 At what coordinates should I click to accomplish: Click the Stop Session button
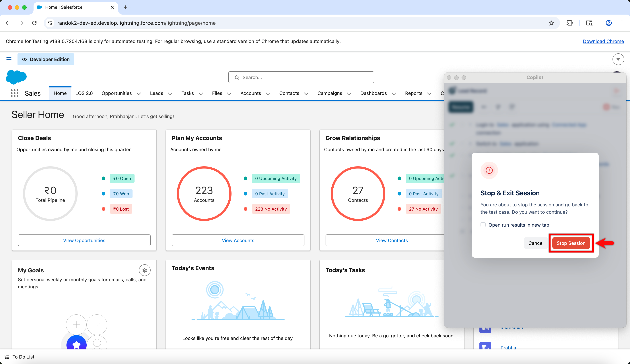tap(571, 243)
